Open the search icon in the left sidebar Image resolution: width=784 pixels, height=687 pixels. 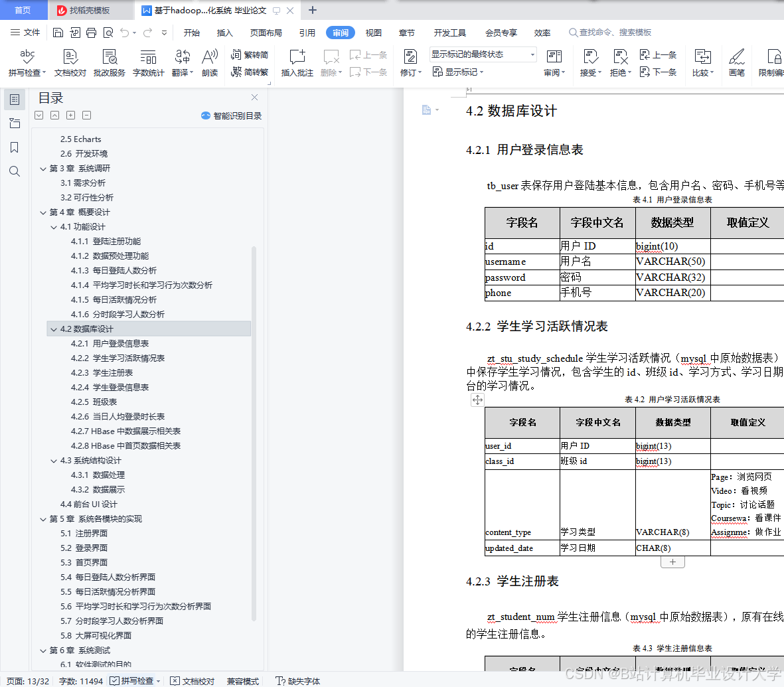point(14,170)
